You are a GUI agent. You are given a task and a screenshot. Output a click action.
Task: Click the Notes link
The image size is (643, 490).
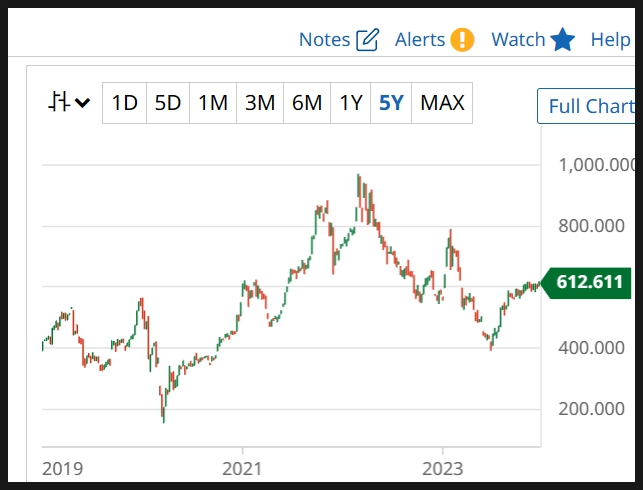coord(324,40)
